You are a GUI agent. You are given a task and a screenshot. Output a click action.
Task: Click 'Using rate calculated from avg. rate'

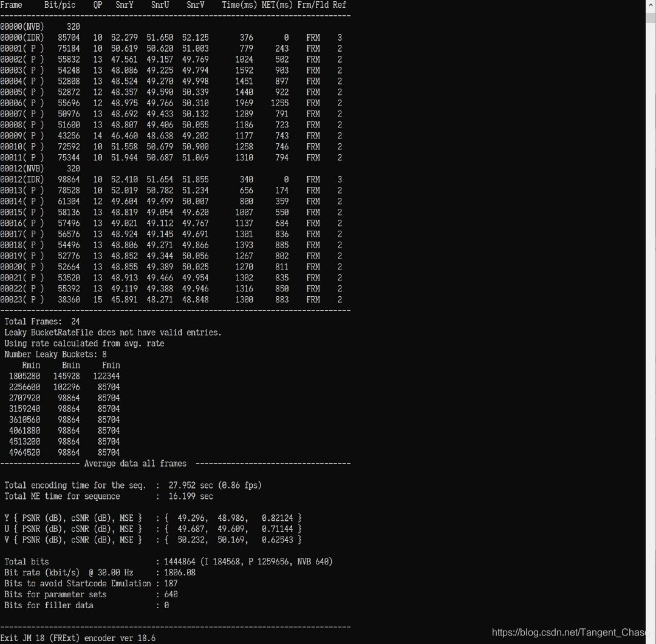[x=84, y=344]
